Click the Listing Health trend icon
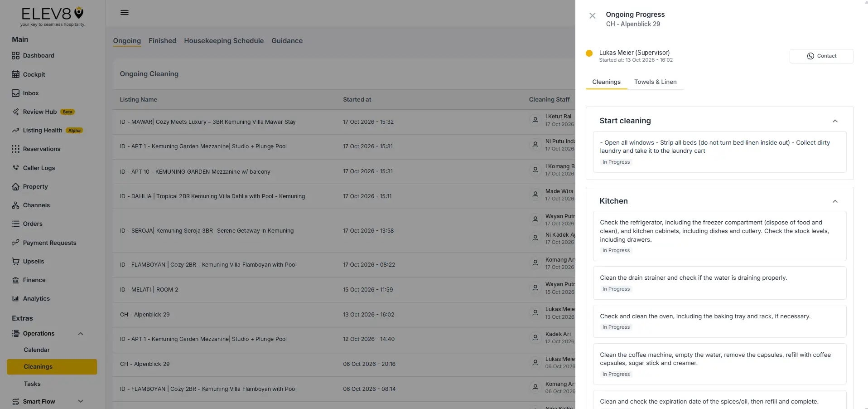868x409 pixels. [x=15, y=130]
